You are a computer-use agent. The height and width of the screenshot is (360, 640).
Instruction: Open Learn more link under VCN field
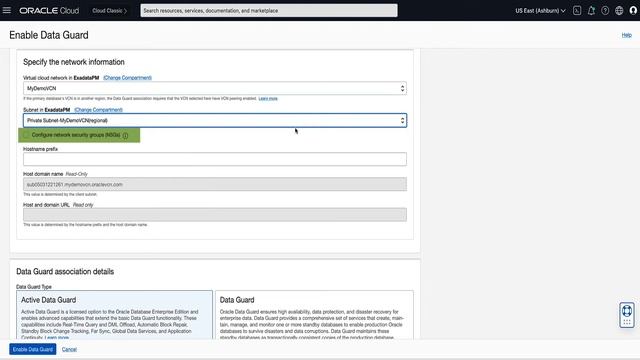pos(268,98)
